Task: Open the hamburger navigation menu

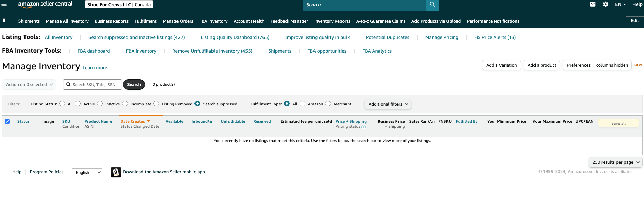Action: pos(4,4)
